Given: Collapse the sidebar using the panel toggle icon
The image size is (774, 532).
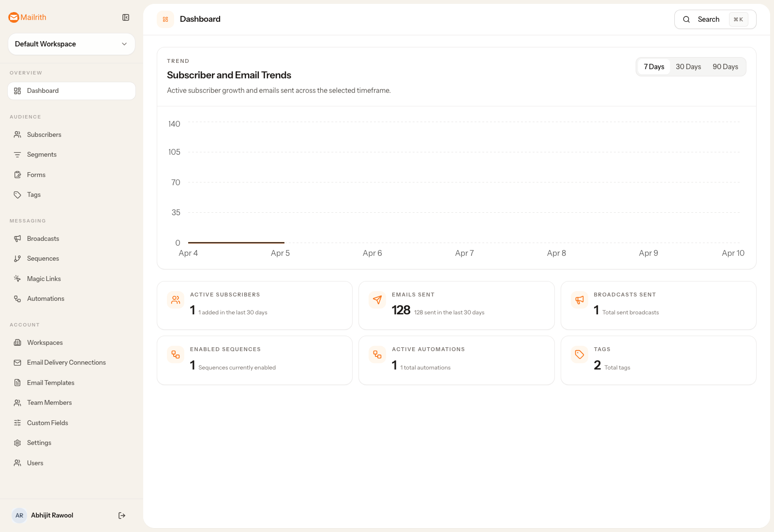Looking at the screenshot, I should point(126,17).
